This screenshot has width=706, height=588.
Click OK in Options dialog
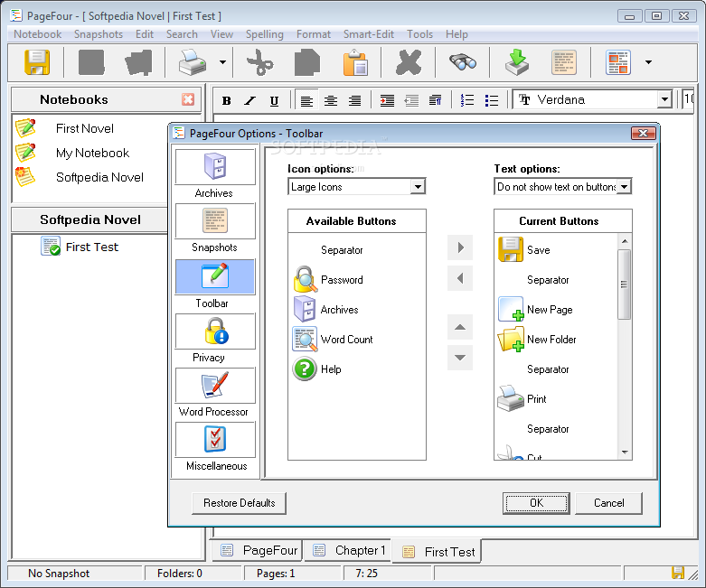[536, 503]
